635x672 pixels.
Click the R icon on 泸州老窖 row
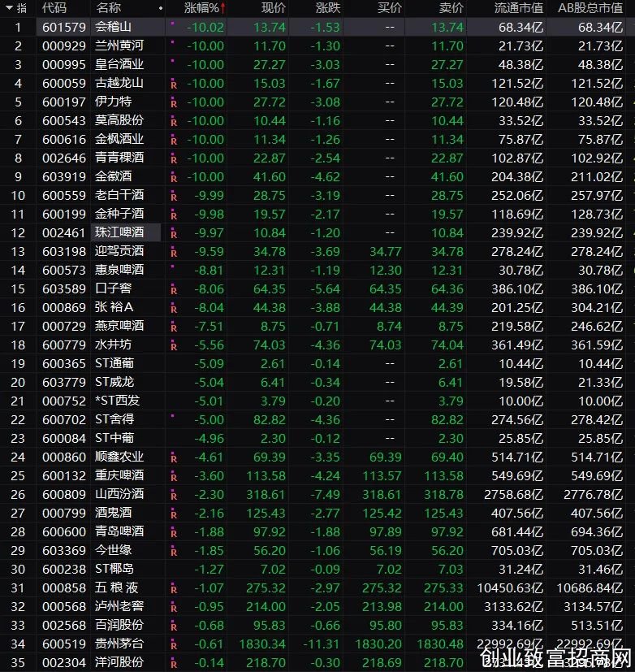point(174,608)
